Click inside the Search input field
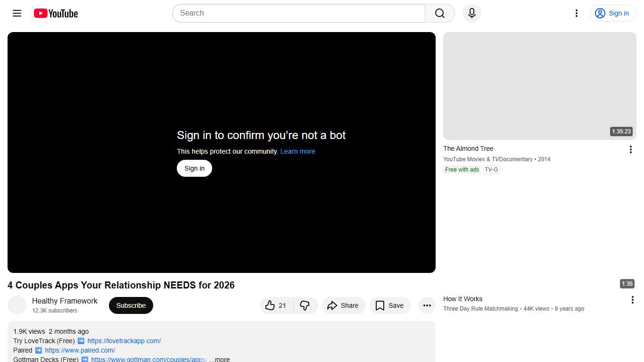644x362 pixels. 297,13
